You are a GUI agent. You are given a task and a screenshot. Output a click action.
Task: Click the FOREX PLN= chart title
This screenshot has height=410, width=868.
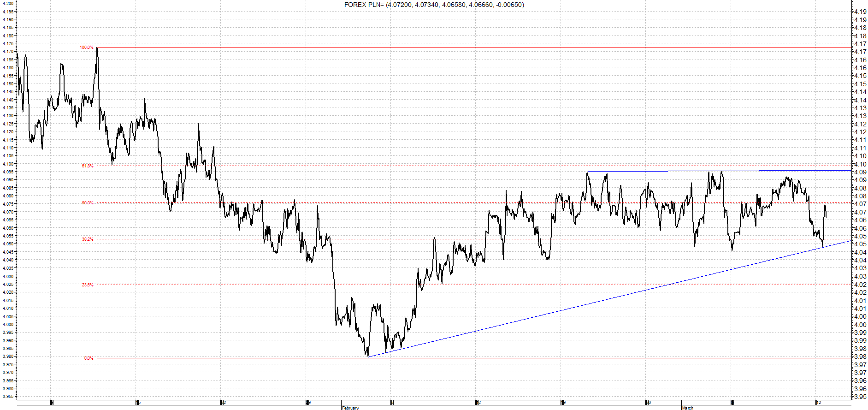point(434,5)
